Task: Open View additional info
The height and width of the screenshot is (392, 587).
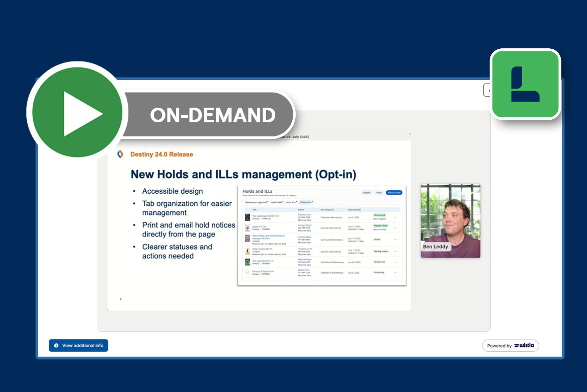Action: (x=78, y=346)
